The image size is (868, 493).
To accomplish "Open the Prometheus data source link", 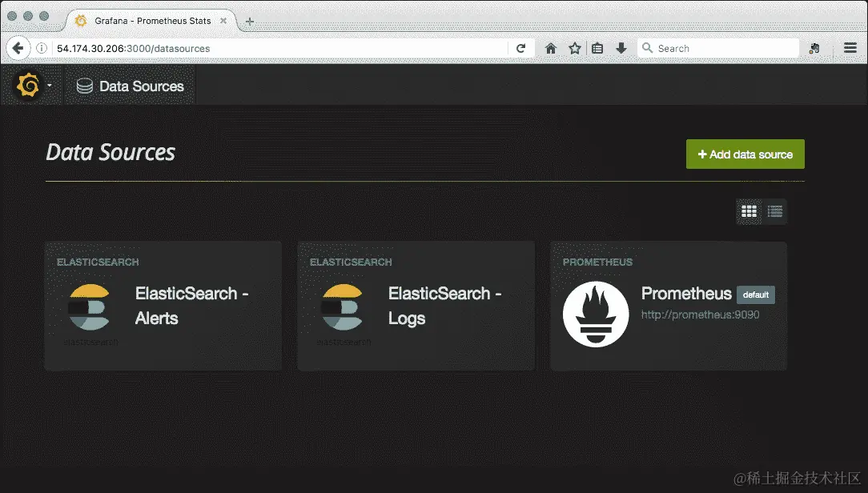I will 685,295.
